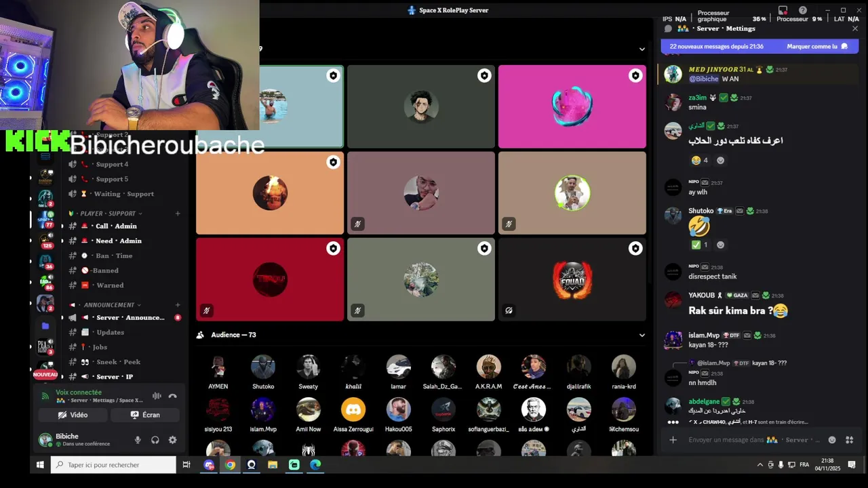The height and width of the screenshot is (488, 868).
Task: Open MED JINYOOR's profile from chat
Action: (713, 70)
